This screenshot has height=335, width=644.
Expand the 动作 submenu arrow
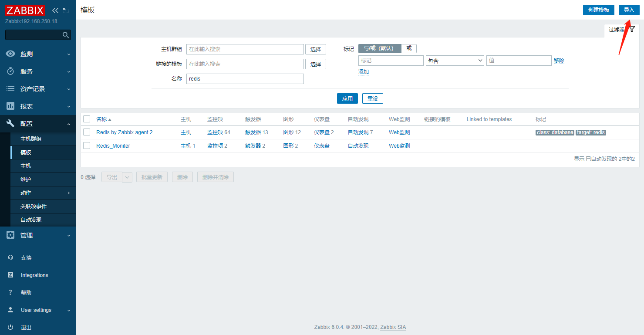pyautogui.click(x=69, y=193)
